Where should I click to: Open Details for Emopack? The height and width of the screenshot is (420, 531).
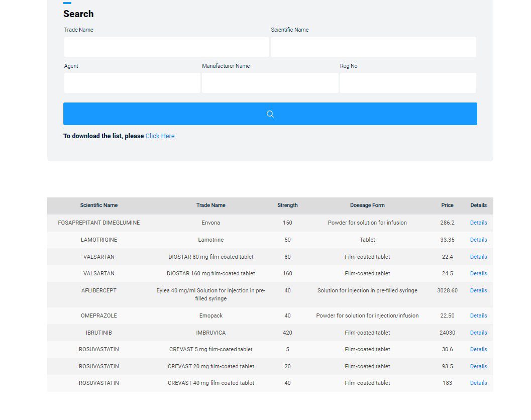tap(479, 316)
